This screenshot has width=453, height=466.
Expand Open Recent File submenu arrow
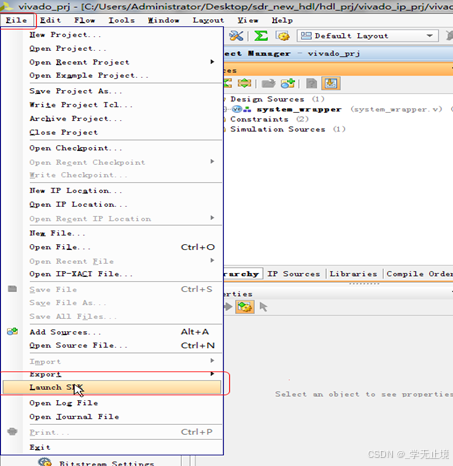tap(212, 260)
